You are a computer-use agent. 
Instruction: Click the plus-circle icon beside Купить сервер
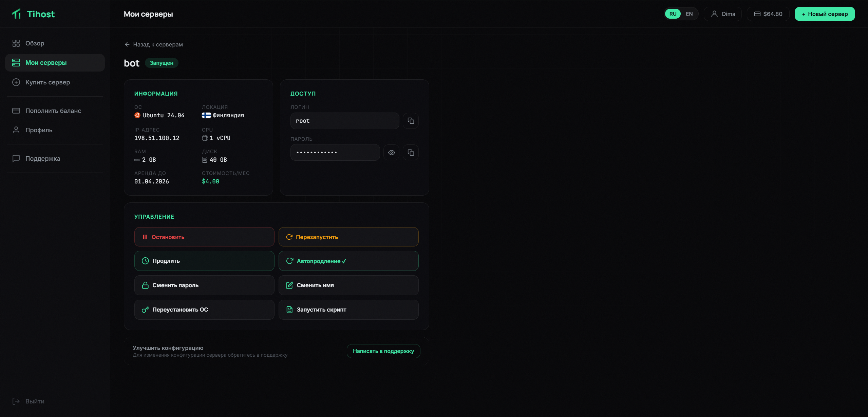pyautogui.click(x=16, y=82)
